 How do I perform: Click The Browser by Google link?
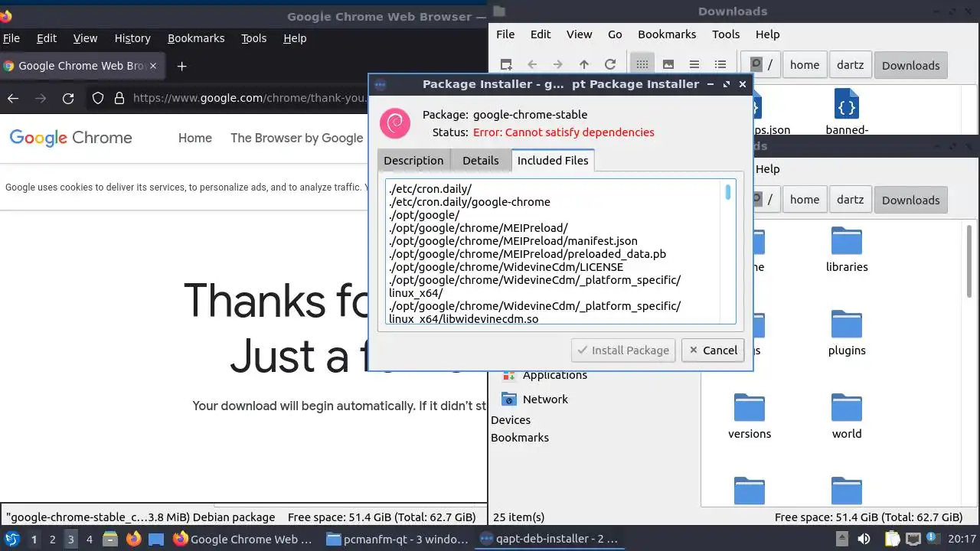pyautogui.click(x=297, y=138)
